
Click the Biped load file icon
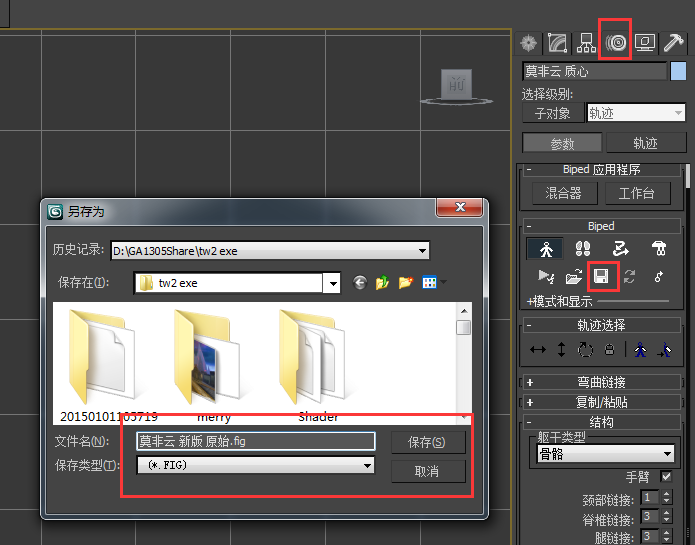pos(574,276)
